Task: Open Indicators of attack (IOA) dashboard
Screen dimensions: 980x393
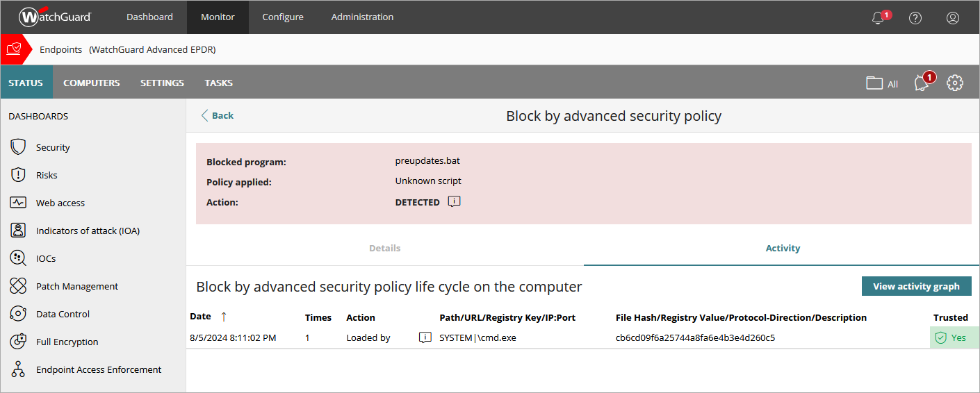Action: coord(88,231)
